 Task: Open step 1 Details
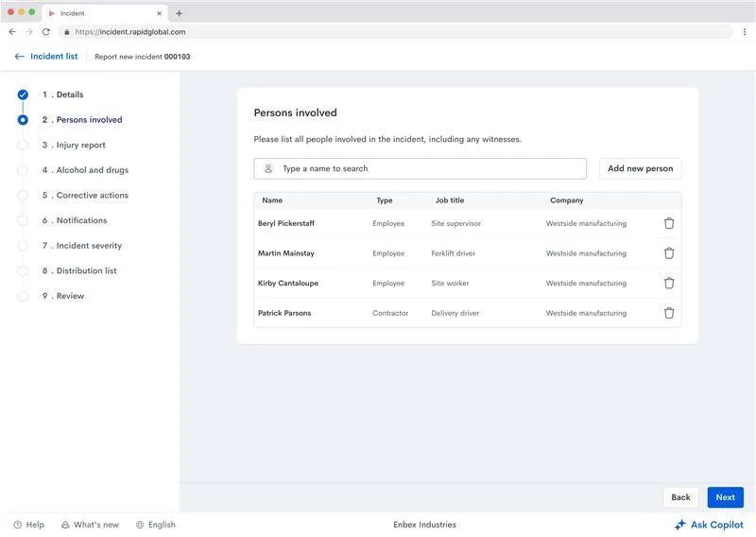[x=62, y=95]
